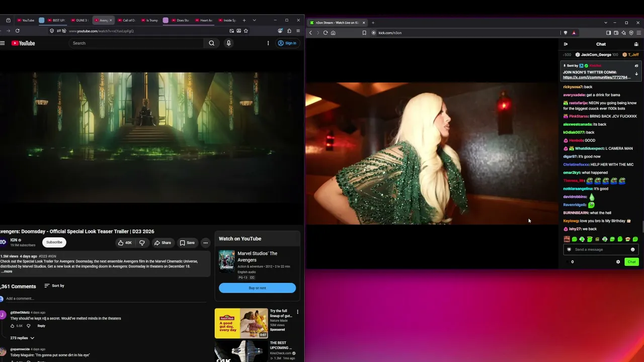Screen dimensions: 644x362
Task: Open the YouTube browser's extensions icon
Action: click(x=289, y=31)
